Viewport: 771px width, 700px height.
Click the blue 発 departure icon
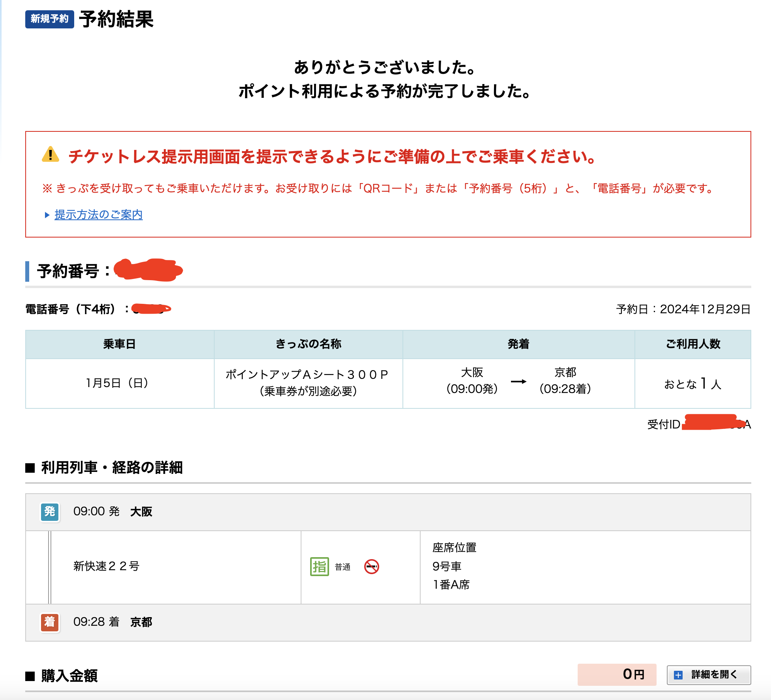click(50, 512)
